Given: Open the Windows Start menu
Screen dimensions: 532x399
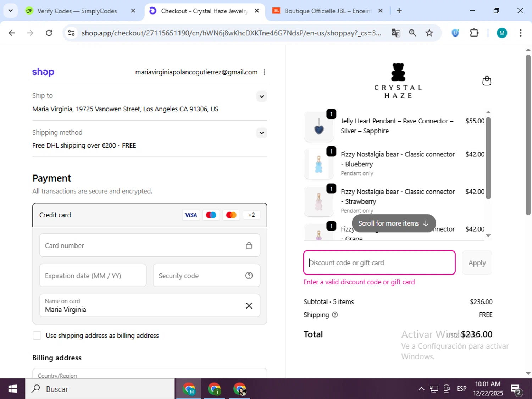Looking at the screenshot, I should 12,389.
